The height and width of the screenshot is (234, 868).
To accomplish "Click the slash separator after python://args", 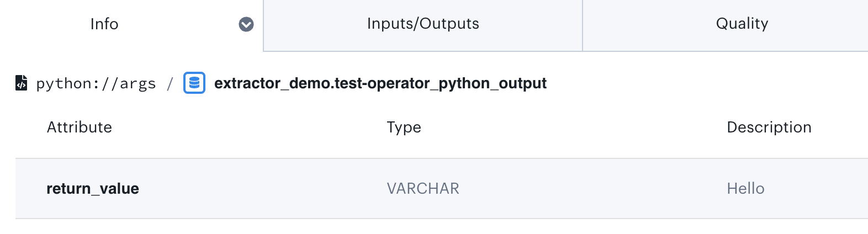I will [x=170, y=83].
